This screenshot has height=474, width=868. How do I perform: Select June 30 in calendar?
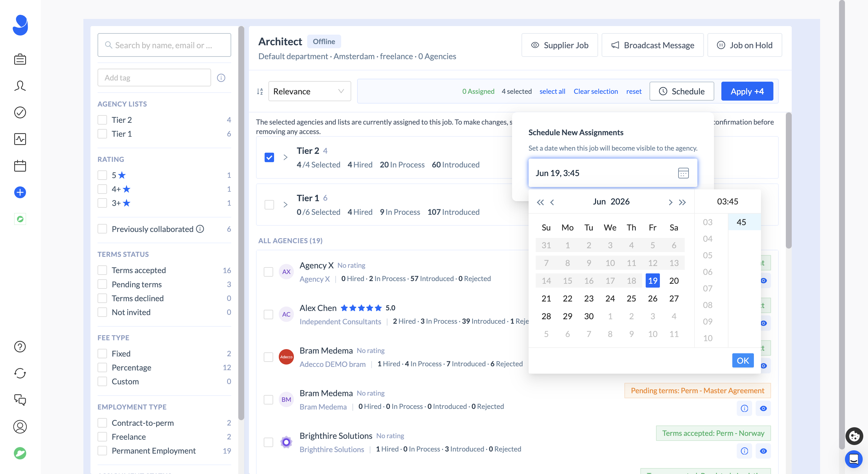coord(589,316)
